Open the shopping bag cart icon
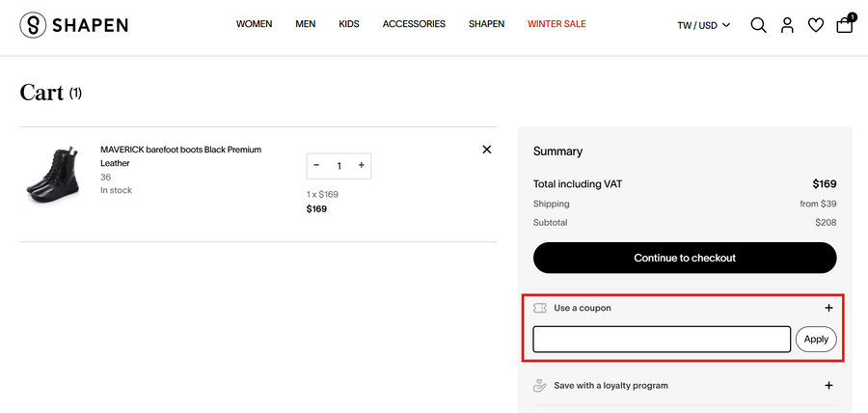Viewport: 868px width, 413px height. pos(844,25)
